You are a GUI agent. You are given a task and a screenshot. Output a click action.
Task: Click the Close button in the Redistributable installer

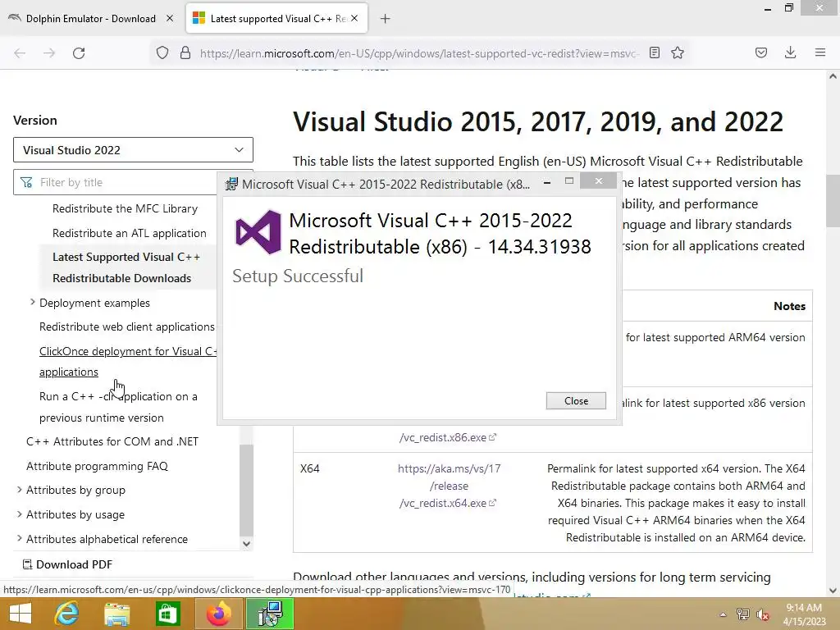pos(576,400)
